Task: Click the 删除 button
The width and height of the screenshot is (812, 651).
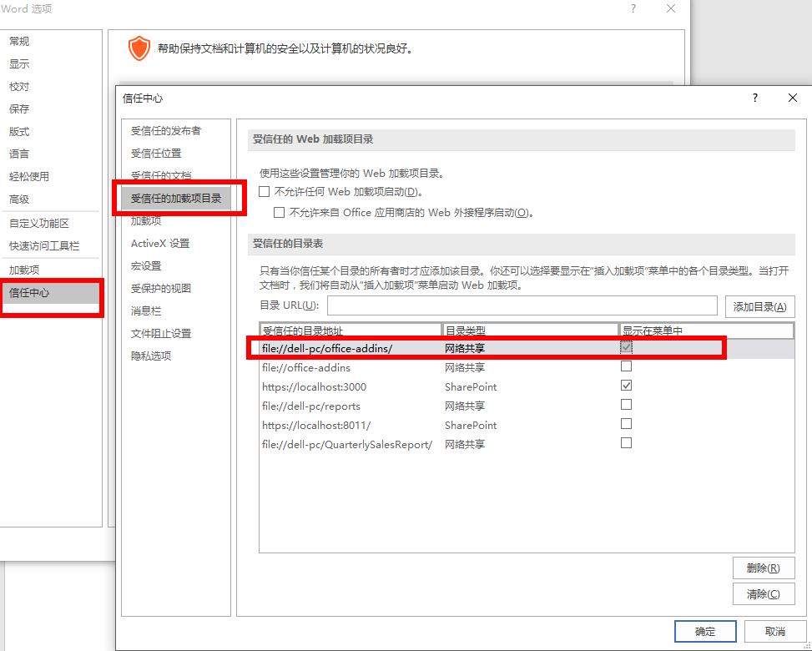Action: (764, 568)
